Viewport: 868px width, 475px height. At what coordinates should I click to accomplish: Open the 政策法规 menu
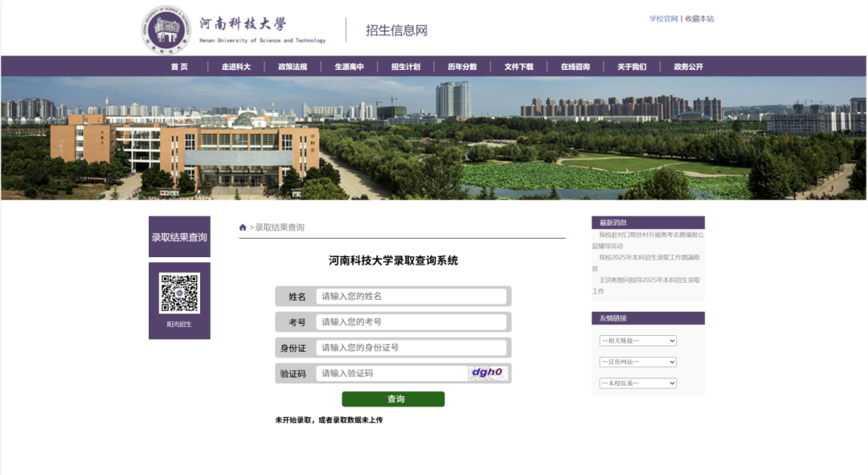(x=293, y=67)
